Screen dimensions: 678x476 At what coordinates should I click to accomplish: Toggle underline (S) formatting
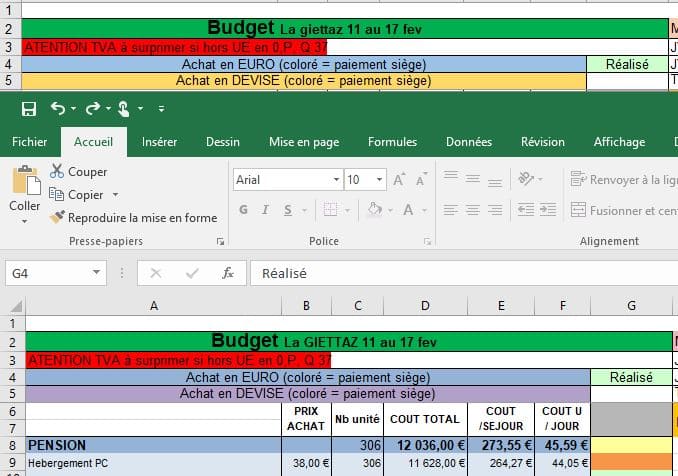click(288, 210)
